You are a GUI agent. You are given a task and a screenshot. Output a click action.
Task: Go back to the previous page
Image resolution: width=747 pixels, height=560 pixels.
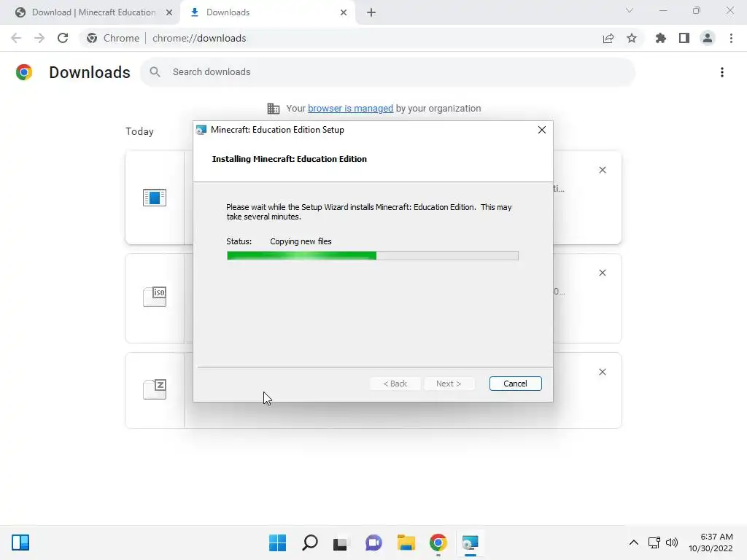point(16,38)
